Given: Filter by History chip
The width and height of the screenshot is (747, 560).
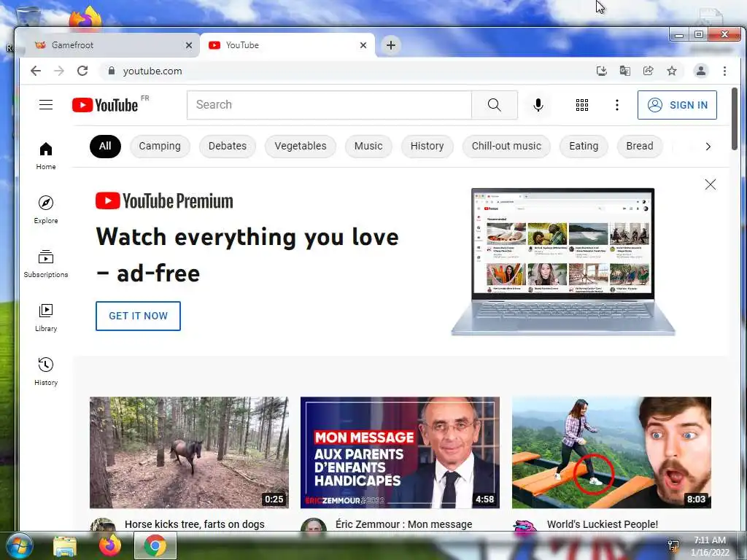Looking at the screenshot, I should [427, 146].
